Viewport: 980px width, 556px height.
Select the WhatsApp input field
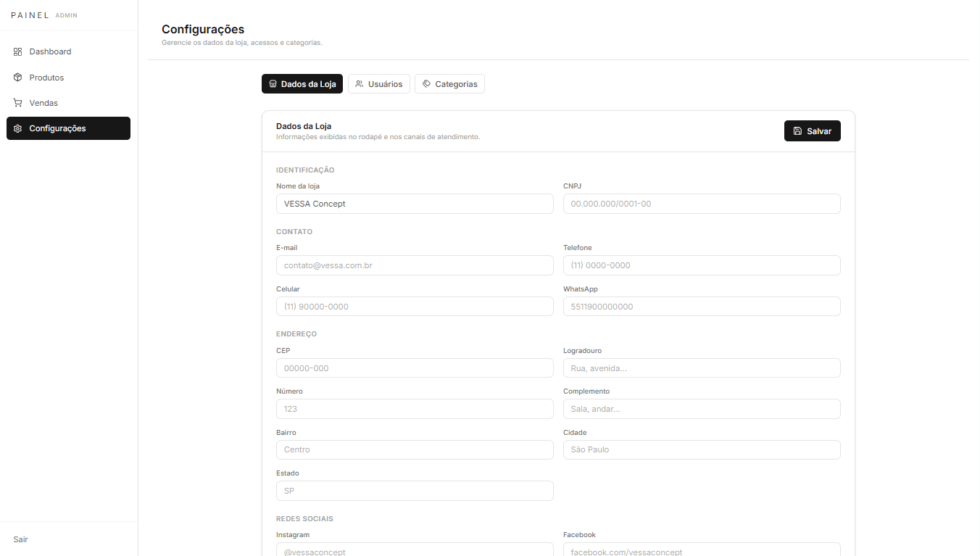coord(702,307)
